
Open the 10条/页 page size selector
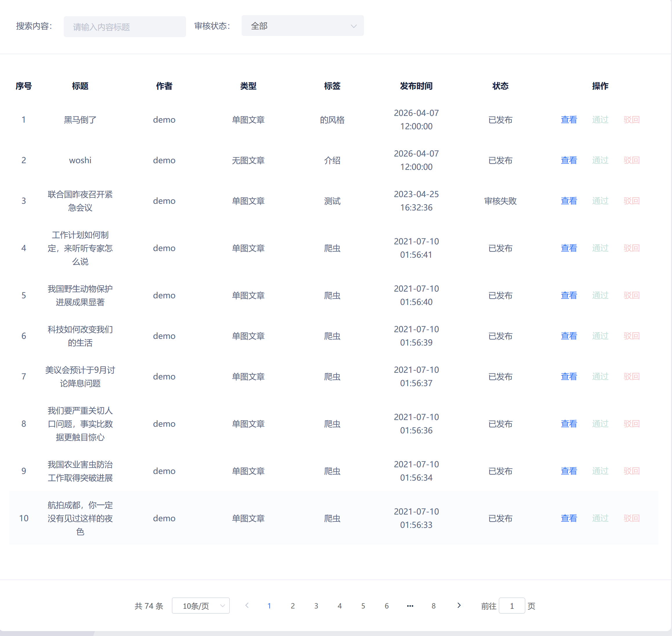point(201,606)
